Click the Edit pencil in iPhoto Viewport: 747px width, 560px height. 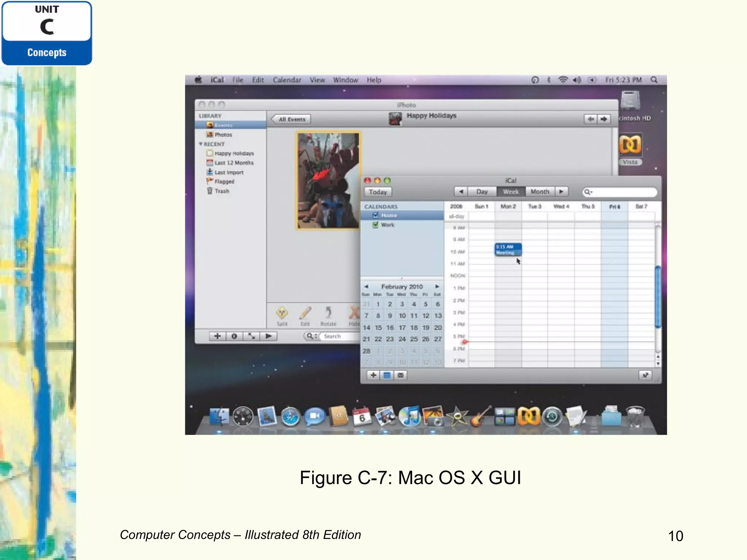[305, 316]
